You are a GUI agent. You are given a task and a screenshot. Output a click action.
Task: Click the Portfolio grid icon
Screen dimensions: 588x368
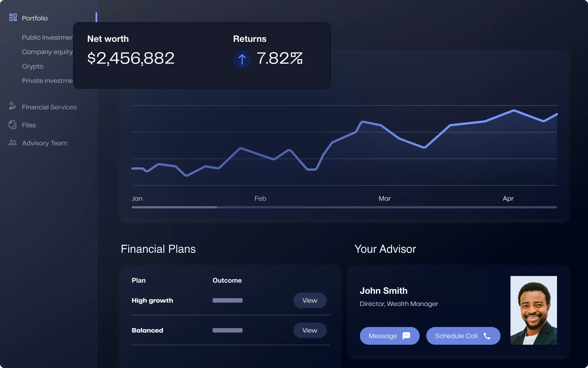pyautogui.click(x=13, y=17)
